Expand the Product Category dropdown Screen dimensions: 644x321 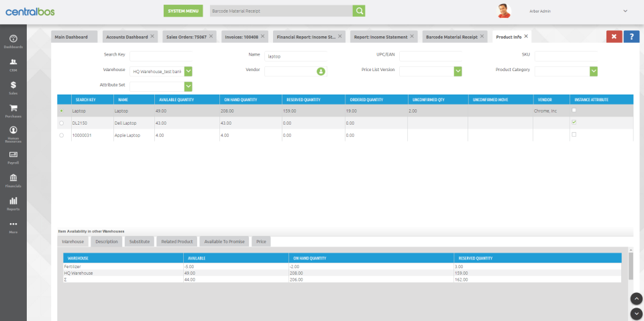coord(594,72)
